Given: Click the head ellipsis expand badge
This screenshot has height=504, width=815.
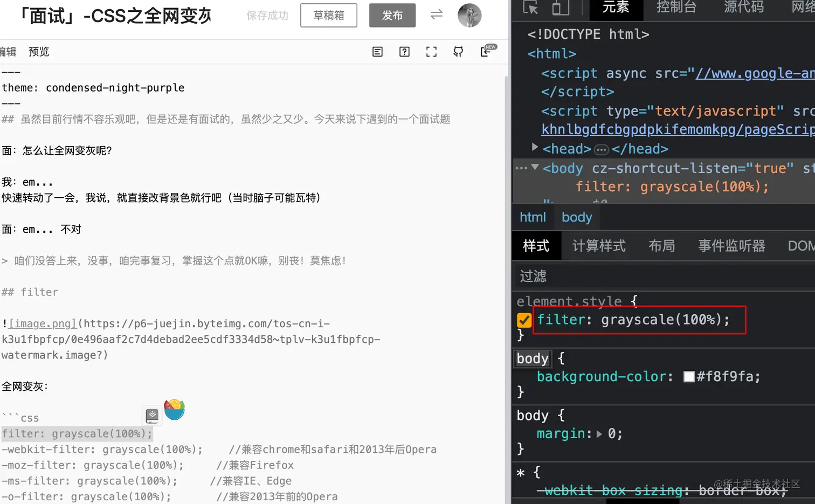Looking at the screenshot, I should pos(602,149).
